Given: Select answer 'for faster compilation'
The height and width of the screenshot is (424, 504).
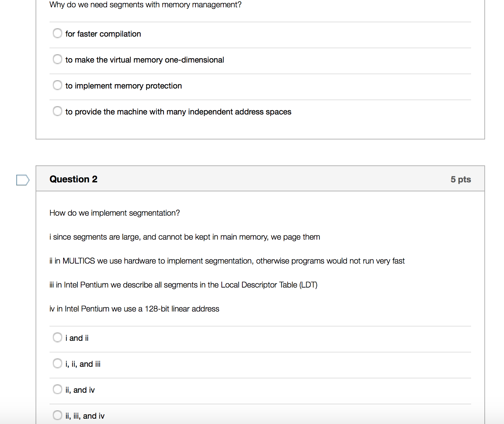Looking at the screenshot, I should point(57,33).
